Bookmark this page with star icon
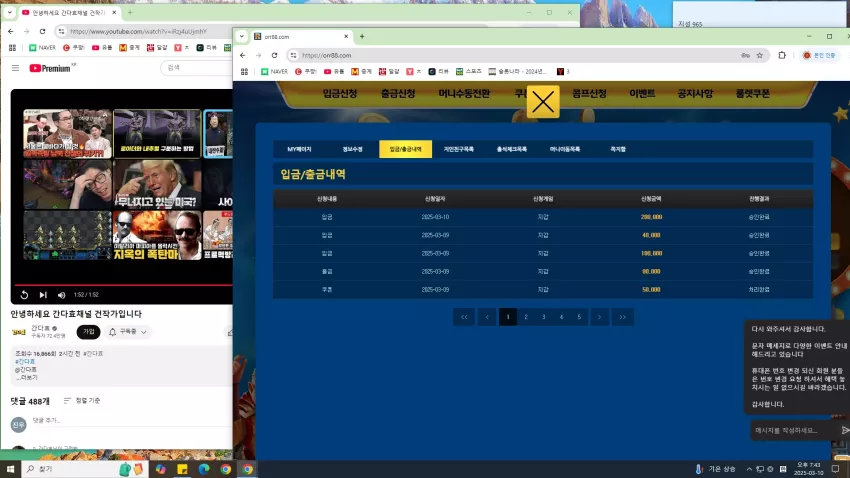Image resolution: width=850 pixels, height=478 pixels. pyautogui.click(x=759, y=55)
